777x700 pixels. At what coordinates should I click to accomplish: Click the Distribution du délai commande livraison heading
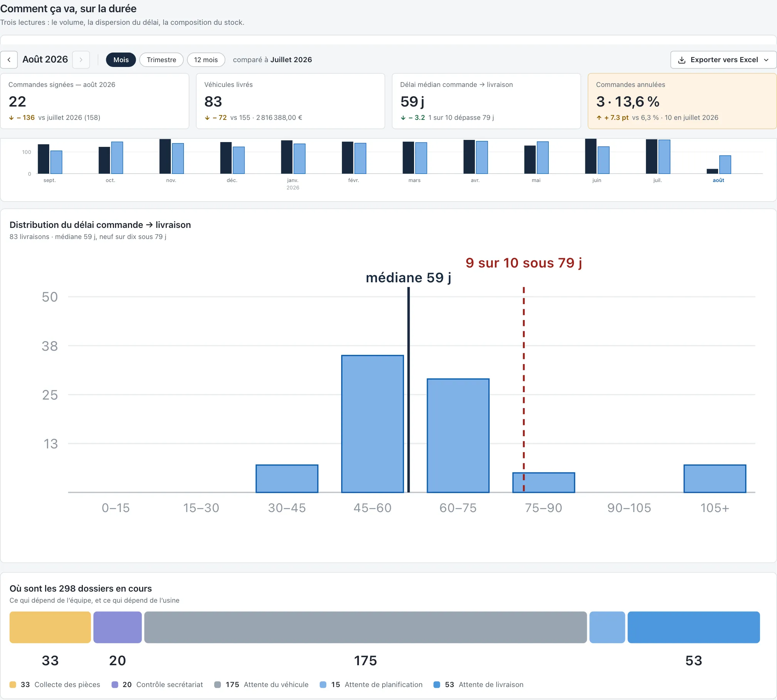tap(100, 225)
